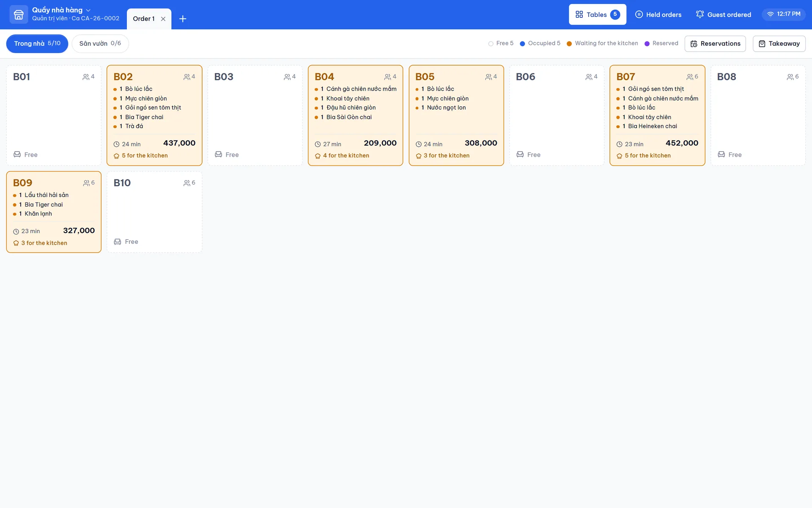
Task: Select the Trong nhà area tab
Action: point(37,44)
